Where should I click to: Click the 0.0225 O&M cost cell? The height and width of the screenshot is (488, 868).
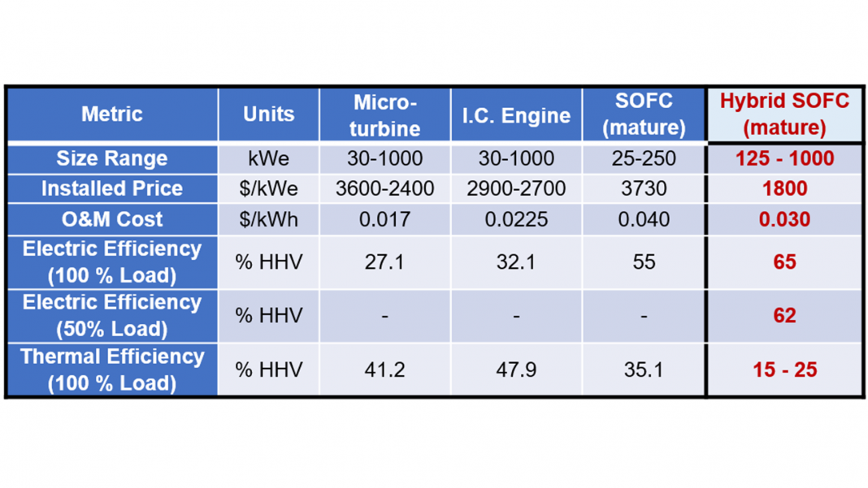(516, 219)
